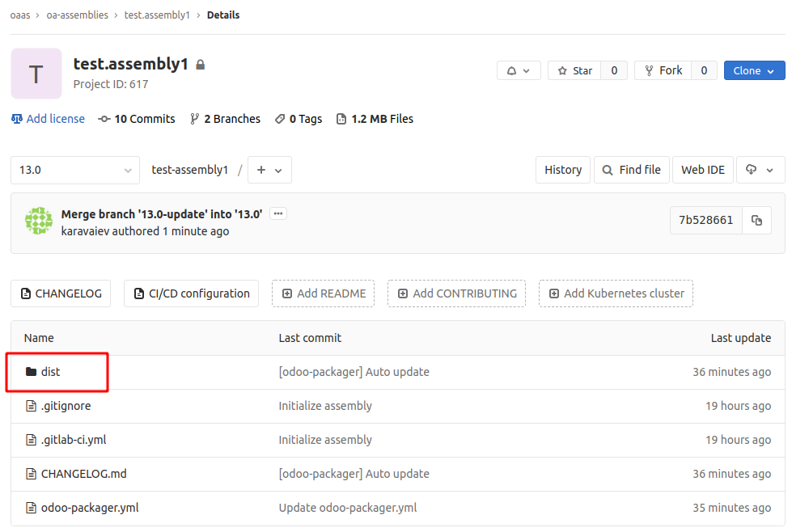792x532 pixels.
Task: Click Find file search button
Action: pyautogui.click(x=631, y=170)
